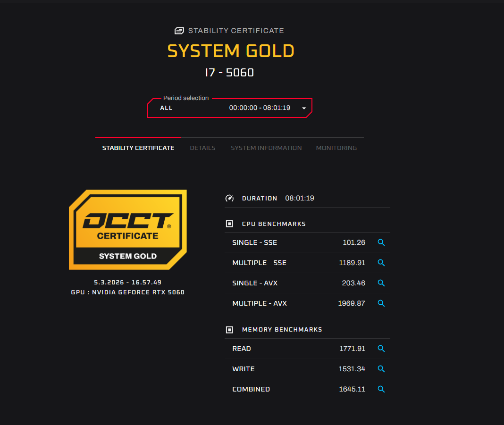Click the CPU Benchmarks chip icon
This screenshot has height=425, width=504.
click(229, 224)
